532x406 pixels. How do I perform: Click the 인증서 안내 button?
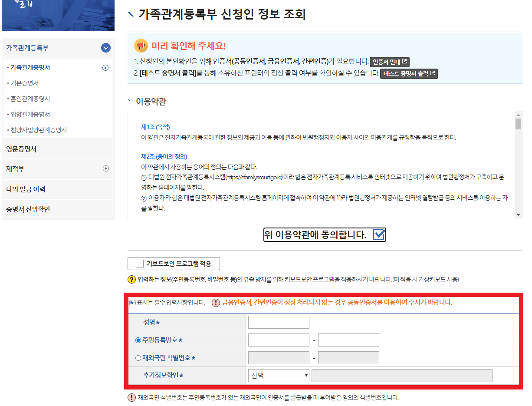click(390, 62)
